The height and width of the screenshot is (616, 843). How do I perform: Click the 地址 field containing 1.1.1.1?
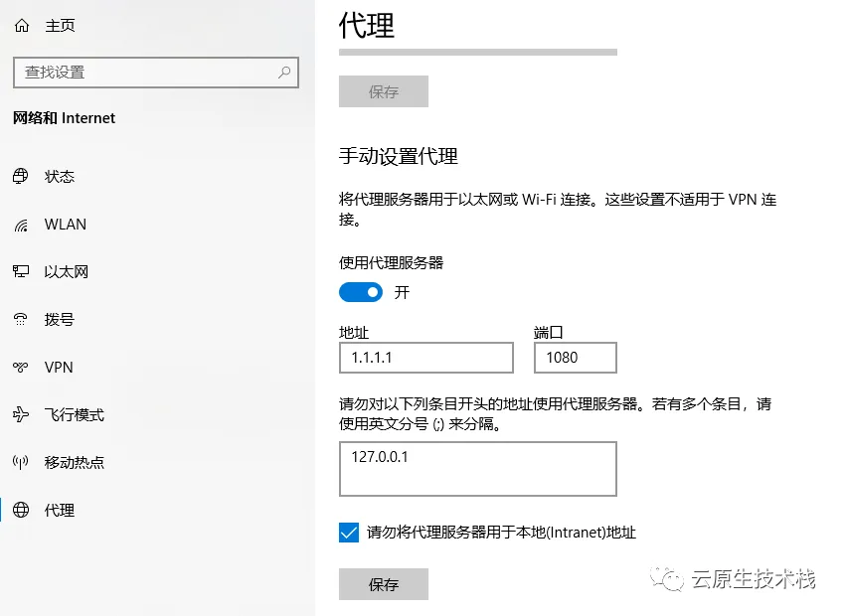click(426, 358)
